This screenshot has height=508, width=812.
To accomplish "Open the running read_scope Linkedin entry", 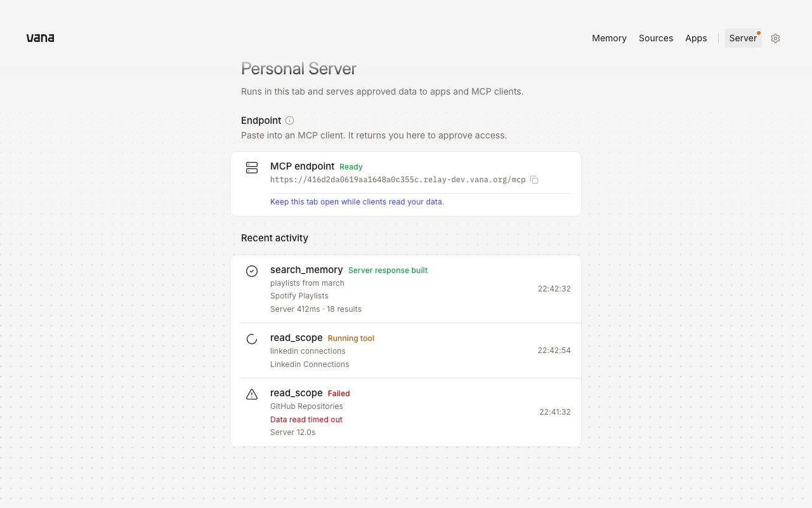I will click(x=406, y=351).
